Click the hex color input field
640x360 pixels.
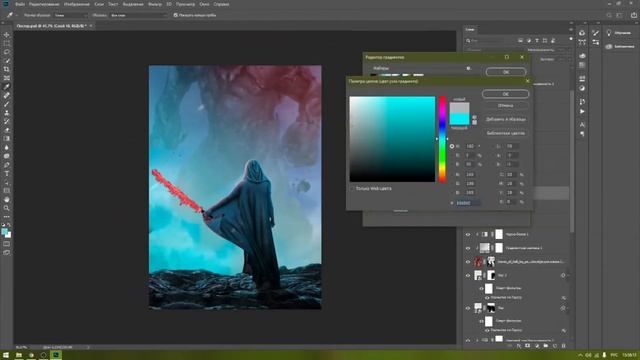tap(467, 203)
